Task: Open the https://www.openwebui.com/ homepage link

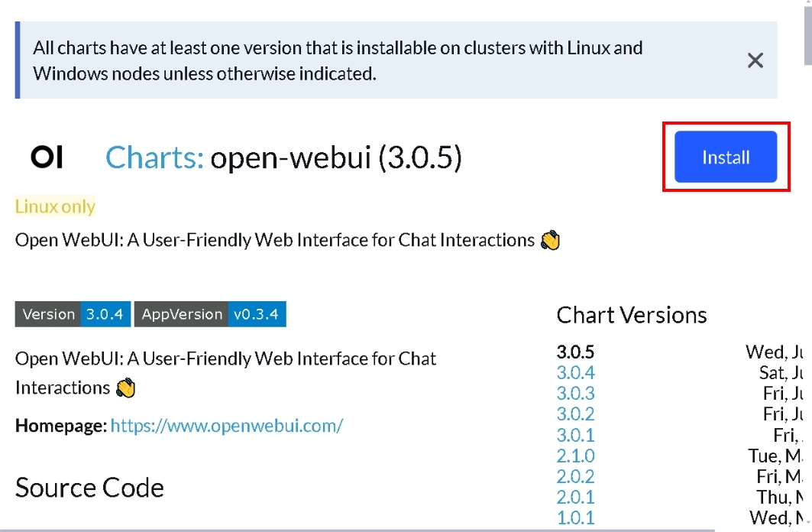Action: 227,425
